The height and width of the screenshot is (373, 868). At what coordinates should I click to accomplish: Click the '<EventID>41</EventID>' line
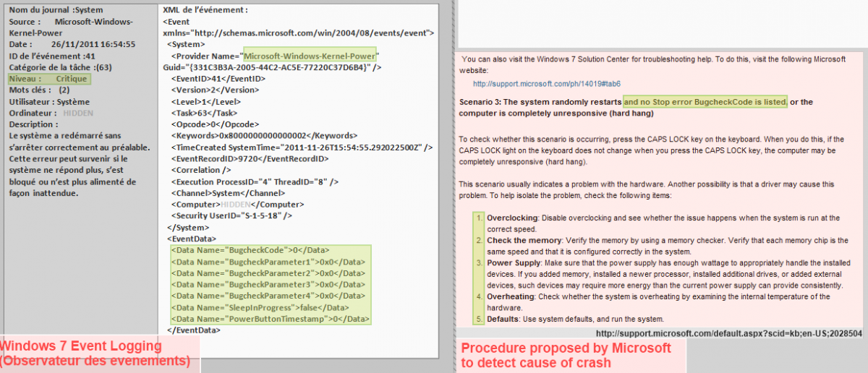point(218,78)
